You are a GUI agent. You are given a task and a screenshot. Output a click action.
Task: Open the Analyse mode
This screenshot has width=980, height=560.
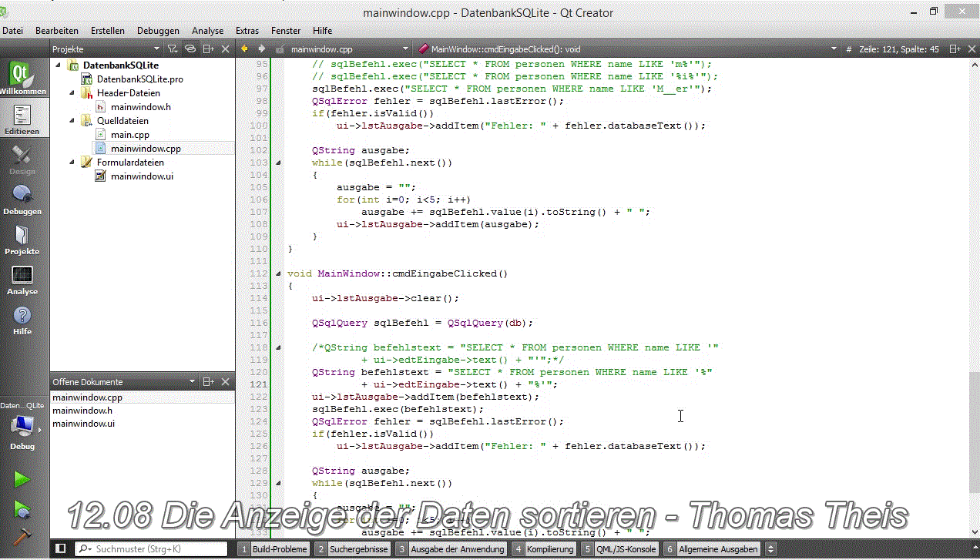[x=22, y=279]
